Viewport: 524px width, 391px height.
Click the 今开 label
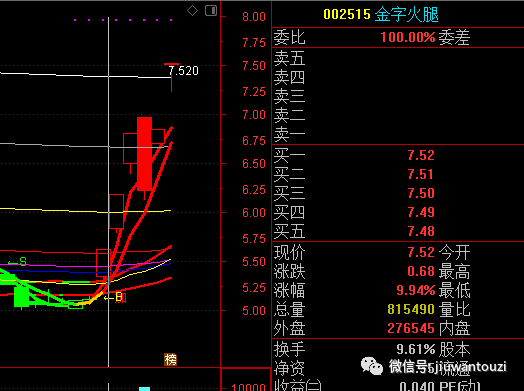(454, 252)
